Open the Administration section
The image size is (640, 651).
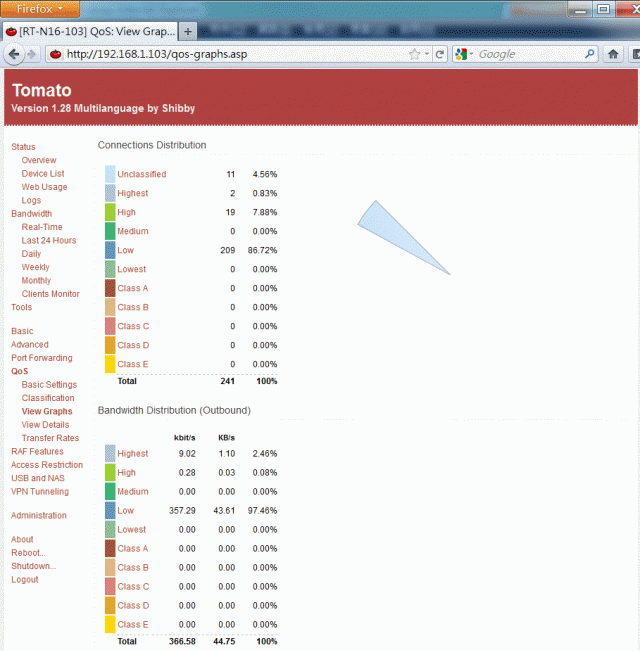pos(39,515)
